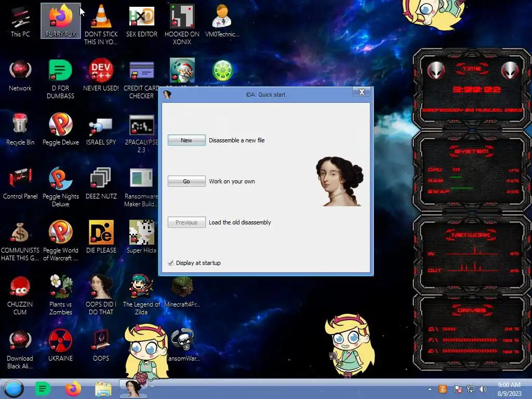Switch to the IDA taskbar button
This screenshot has width=532, height=399.
pyautogui.click(x=134, y=389)
